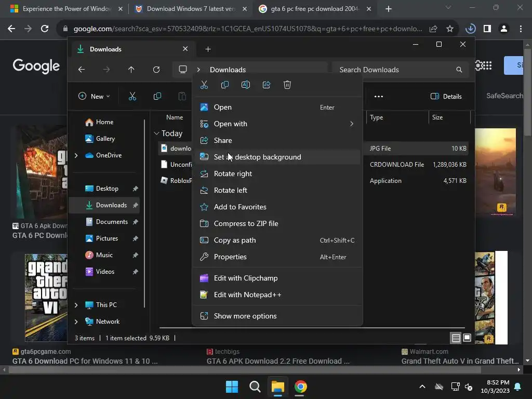
Task: Click the Chrome tab search chevron
Action: tap(448, 7)
